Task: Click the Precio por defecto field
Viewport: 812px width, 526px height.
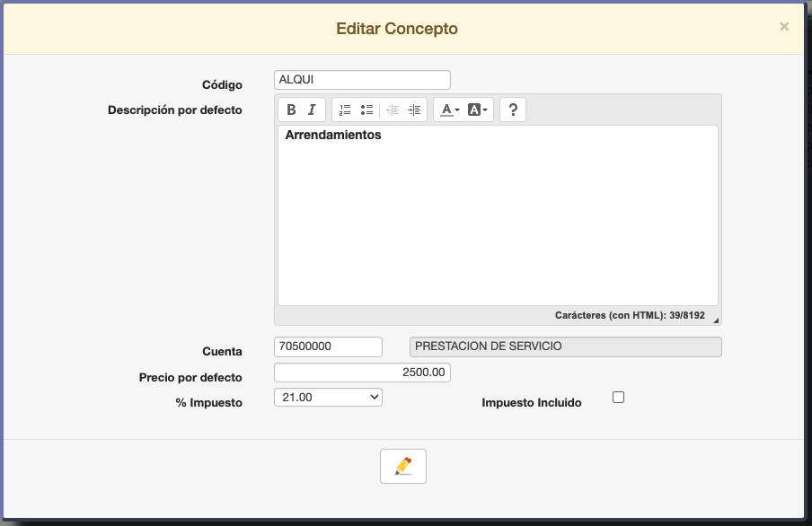Action: tap(362, 373)
